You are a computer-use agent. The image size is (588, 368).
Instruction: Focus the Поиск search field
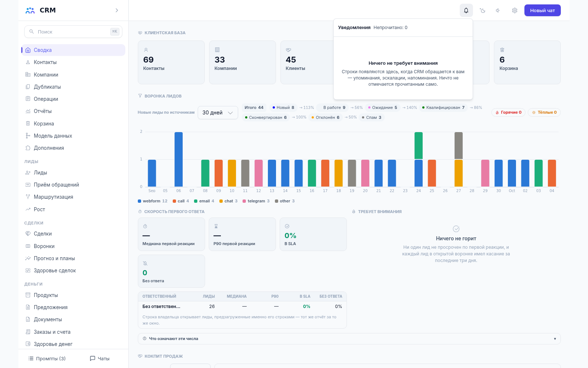click(73, 32)
